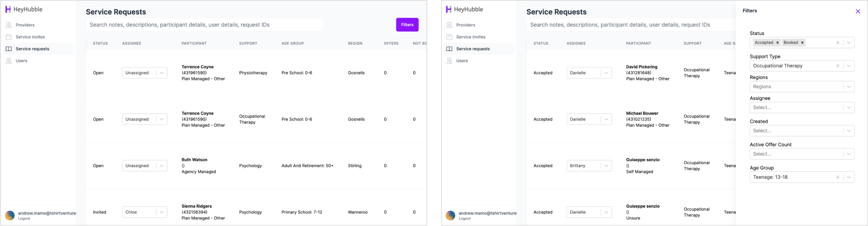The width and height of the screenshot is (868, 226).
Task: Remove the Booked tag from Status filter
Action: click(802, 42)
